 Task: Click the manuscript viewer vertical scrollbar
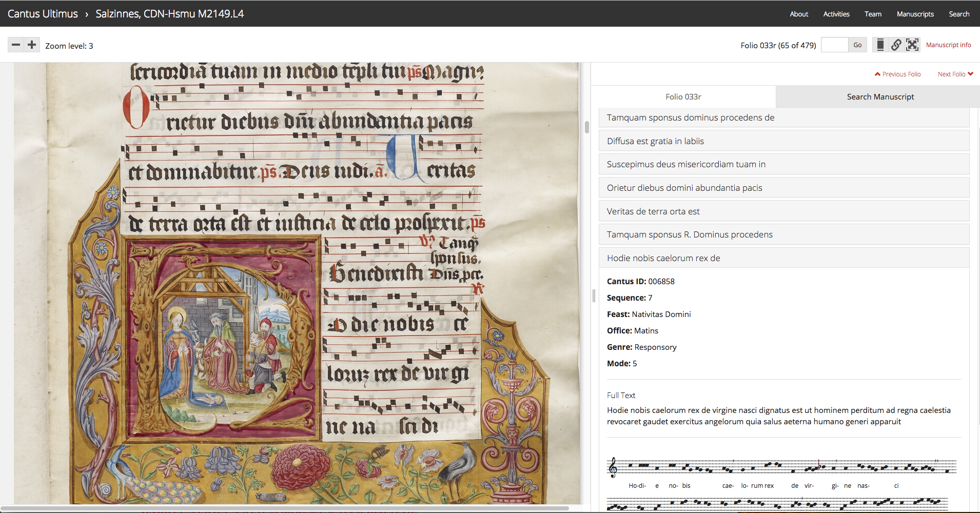[587, 127]
